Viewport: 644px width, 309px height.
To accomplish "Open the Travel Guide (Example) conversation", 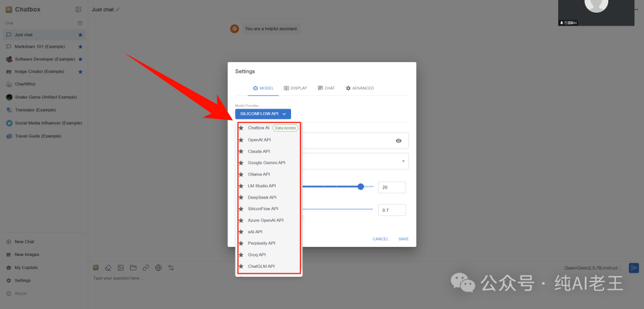I will pyautogui.click(x=44, y=136).
